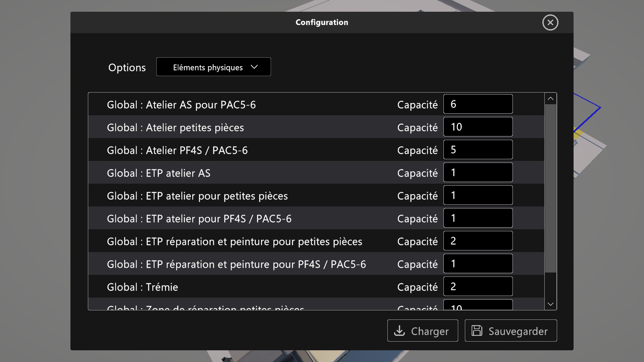644x362 pixels.
Task: Edit capacity for ETP atelier pour PF4S / PAC5-6
Action: tap(478, 218)
